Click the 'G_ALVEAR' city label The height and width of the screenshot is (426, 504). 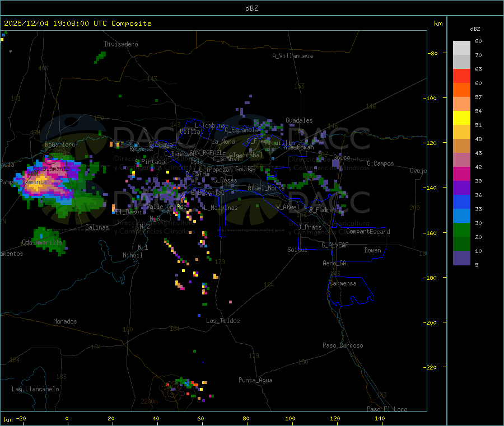(335, 245)
